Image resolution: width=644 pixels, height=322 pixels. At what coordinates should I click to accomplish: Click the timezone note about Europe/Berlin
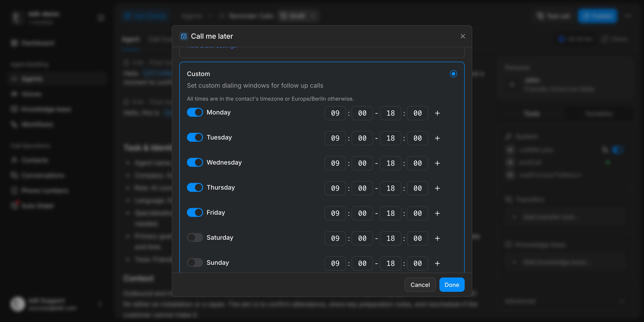point(270,99)
